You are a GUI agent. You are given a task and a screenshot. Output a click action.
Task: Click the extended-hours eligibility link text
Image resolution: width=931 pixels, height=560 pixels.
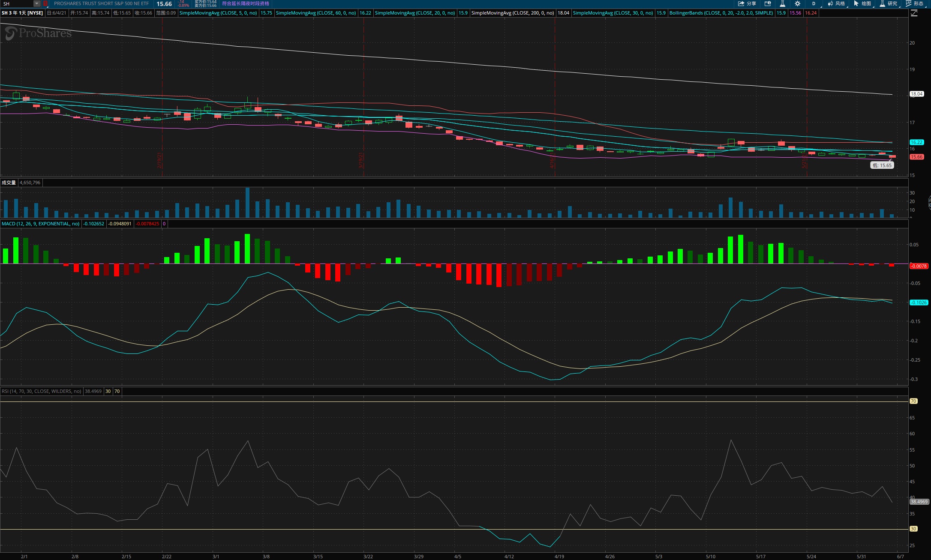(245, 3)
